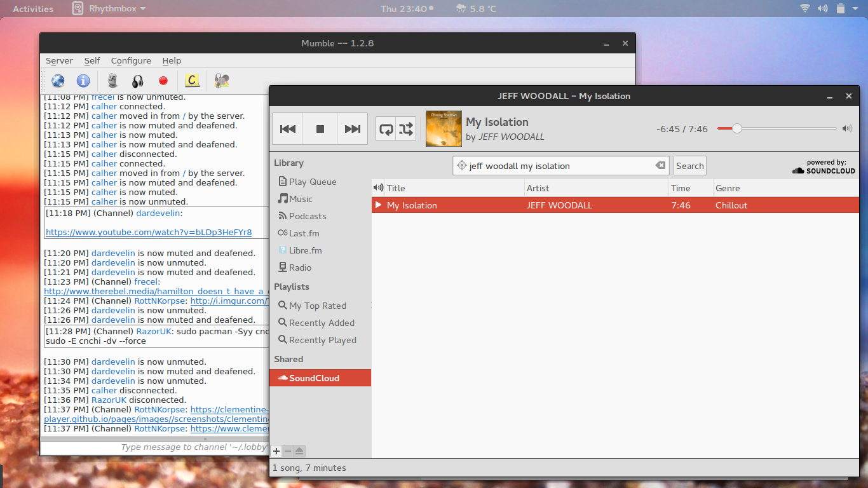Toggle repeat mode in Rhythmbox
The height and width of the screenshot is (488, 868).
tap(386, 129)
